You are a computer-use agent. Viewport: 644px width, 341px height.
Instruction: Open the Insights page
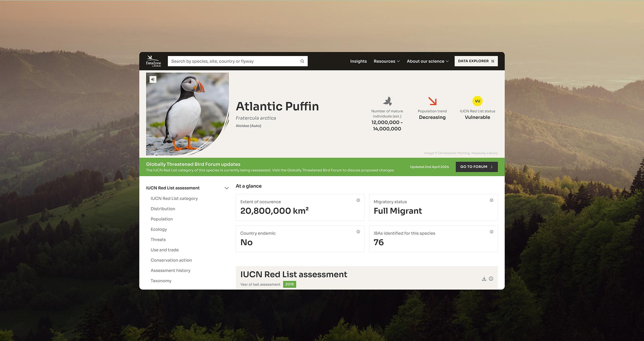[x=358, y=61]
